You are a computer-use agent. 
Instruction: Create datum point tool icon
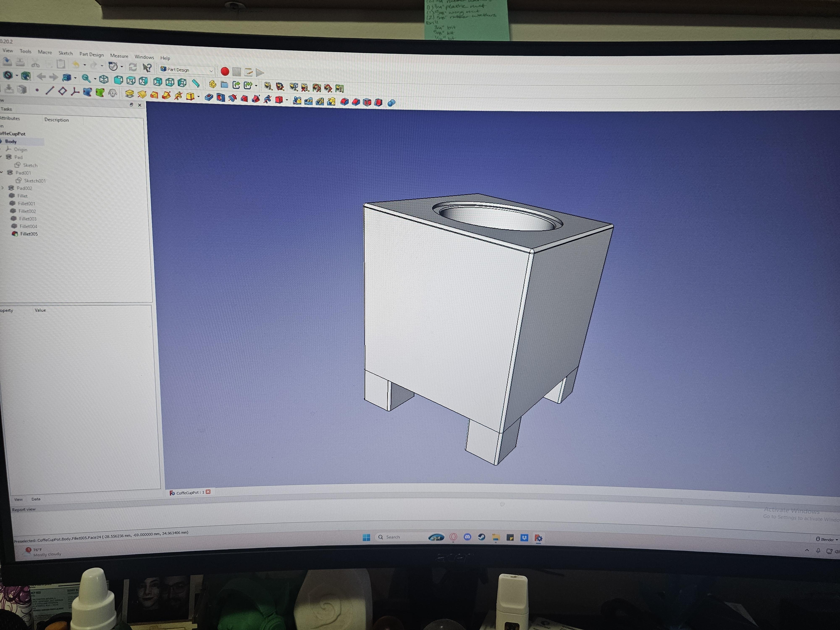pos(37,90)
